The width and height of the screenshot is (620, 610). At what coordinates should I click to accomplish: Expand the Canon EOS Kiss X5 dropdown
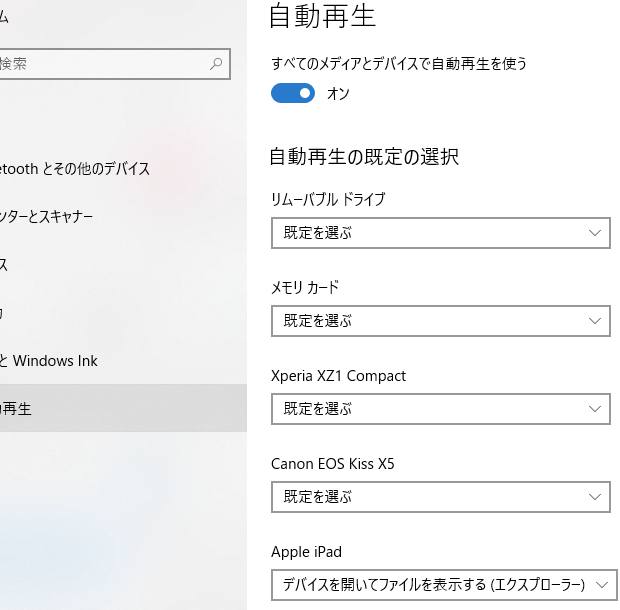click(x=440, y=497)
